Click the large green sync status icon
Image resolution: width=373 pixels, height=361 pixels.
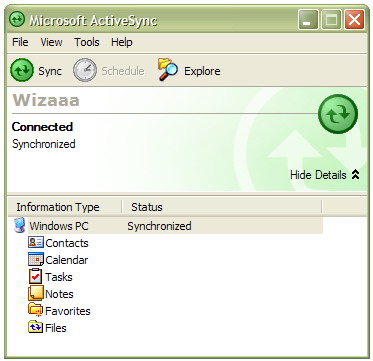click(338, 114)
